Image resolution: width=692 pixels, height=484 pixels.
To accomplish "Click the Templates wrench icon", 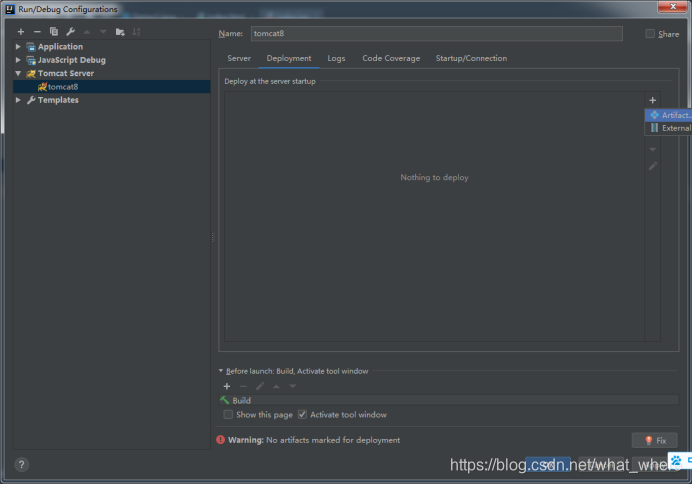I will (31, 100).
